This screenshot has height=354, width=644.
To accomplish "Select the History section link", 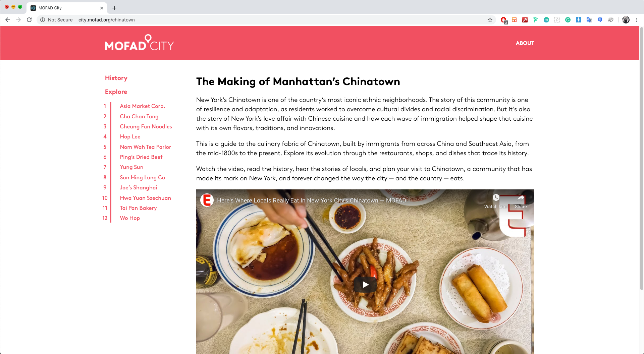I will click(x=116, y=78).
